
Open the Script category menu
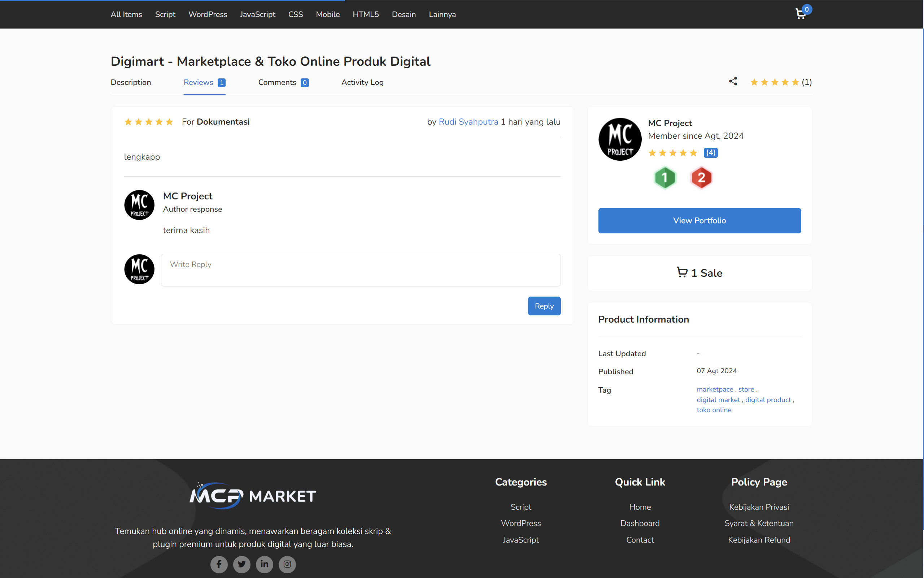click(165, 14)
